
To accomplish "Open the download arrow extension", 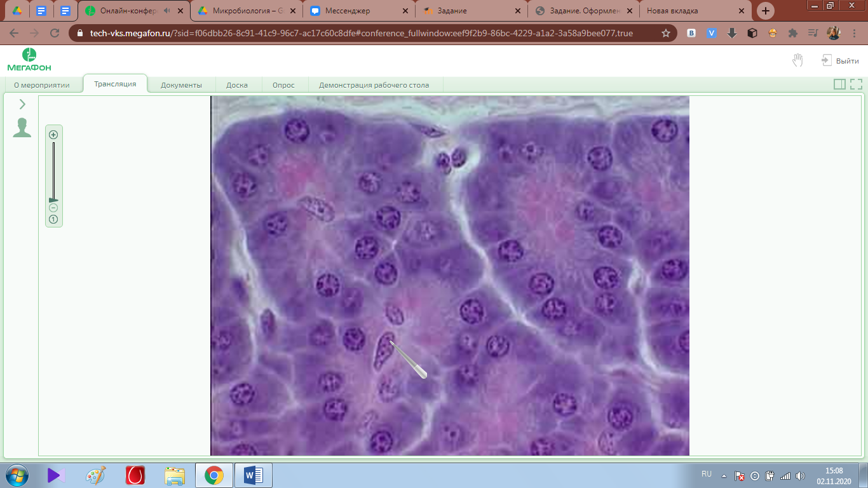I will (732, 33).
